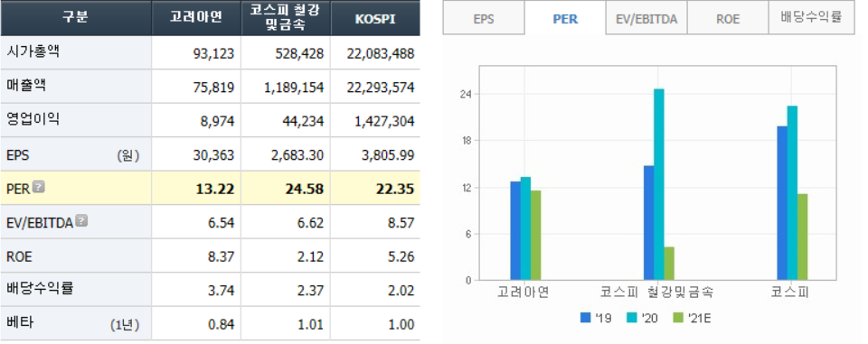Viewport: 868px width, 344px height.
Task: Click the 30,363 EPS value
Action: [x=213, y=155]
